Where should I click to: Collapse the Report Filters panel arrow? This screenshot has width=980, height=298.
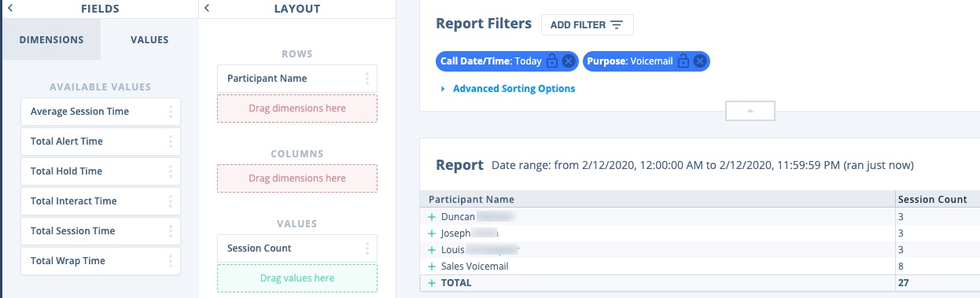pyautogui.click(x=750, y=111)
